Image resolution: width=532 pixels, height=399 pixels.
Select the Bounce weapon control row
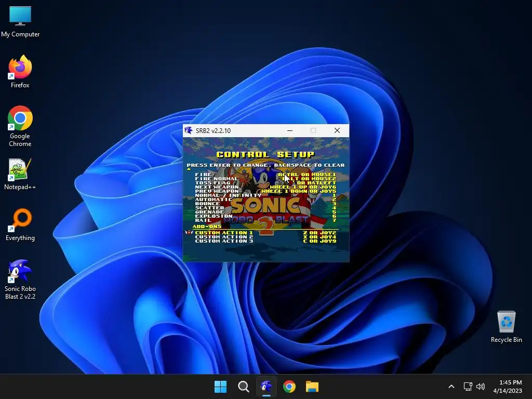[x=265, y=204]
